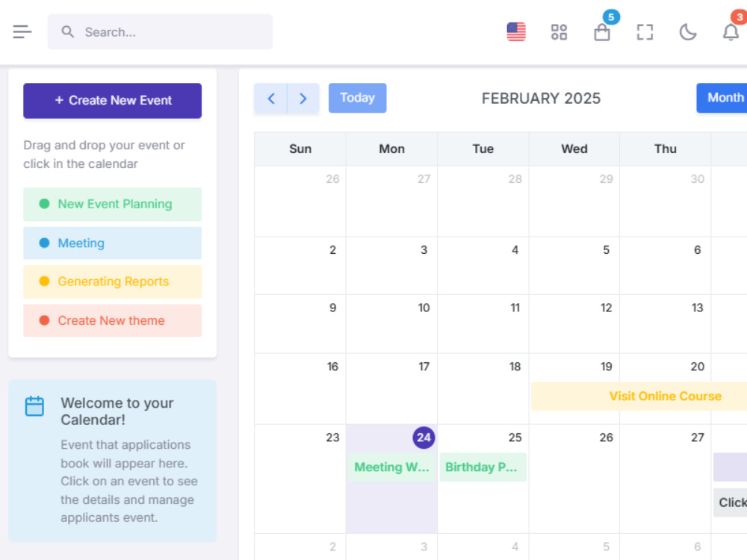Click the cart badge showing 5
Screen dimensions: 747x560
coord(611,17)
